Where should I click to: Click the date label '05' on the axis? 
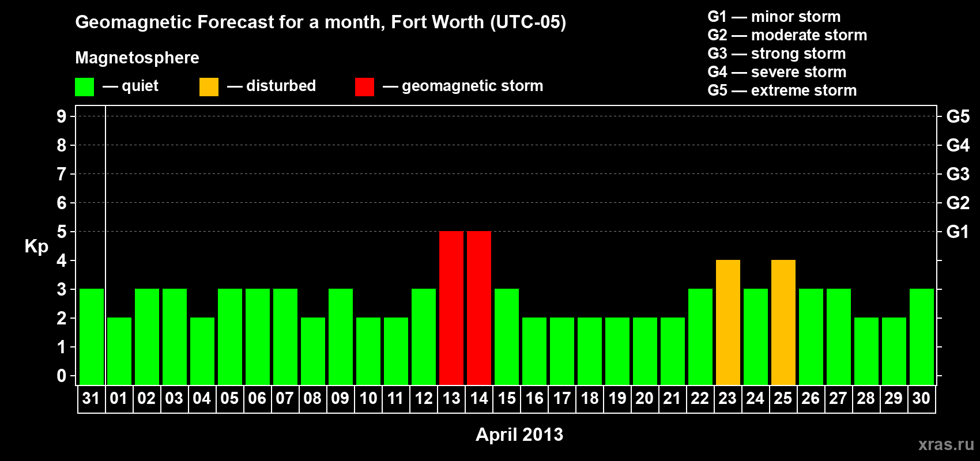(x=229, y=399)
